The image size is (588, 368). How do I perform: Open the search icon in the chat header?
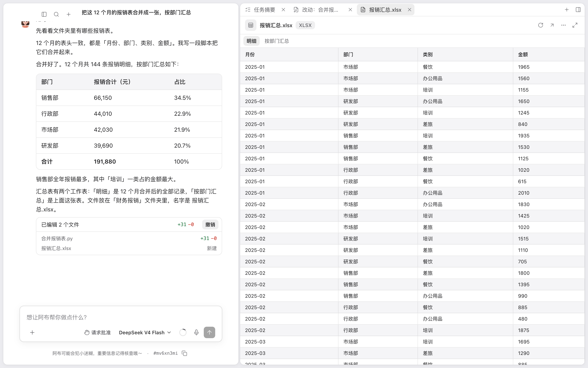56,14
